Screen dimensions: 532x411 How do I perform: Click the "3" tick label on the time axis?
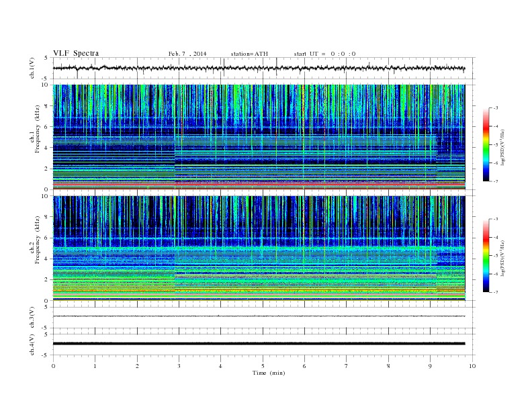click(179, 366)
